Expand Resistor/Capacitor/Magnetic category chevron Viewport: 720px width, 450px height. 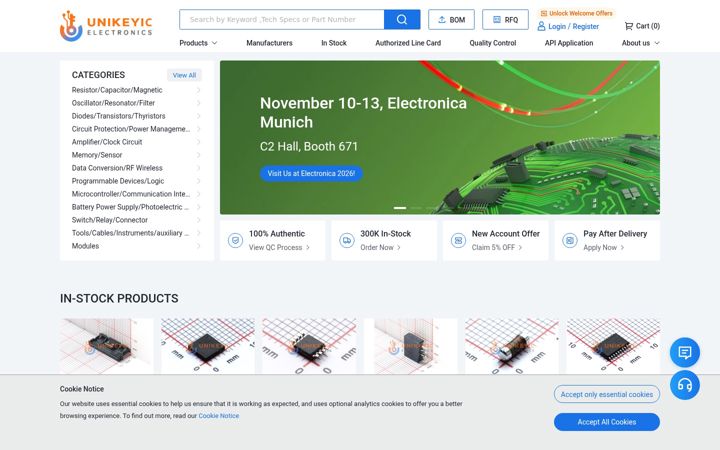click(x=198, y=90)
